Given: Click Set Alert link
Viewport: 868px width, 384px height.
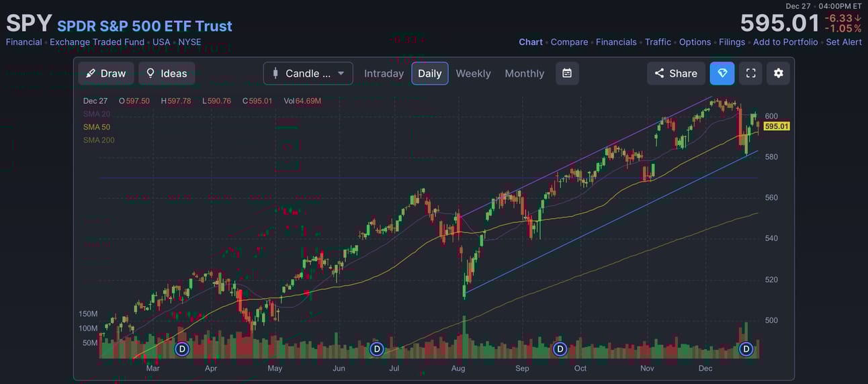Looking at the screenshot, I should (844, 42).
